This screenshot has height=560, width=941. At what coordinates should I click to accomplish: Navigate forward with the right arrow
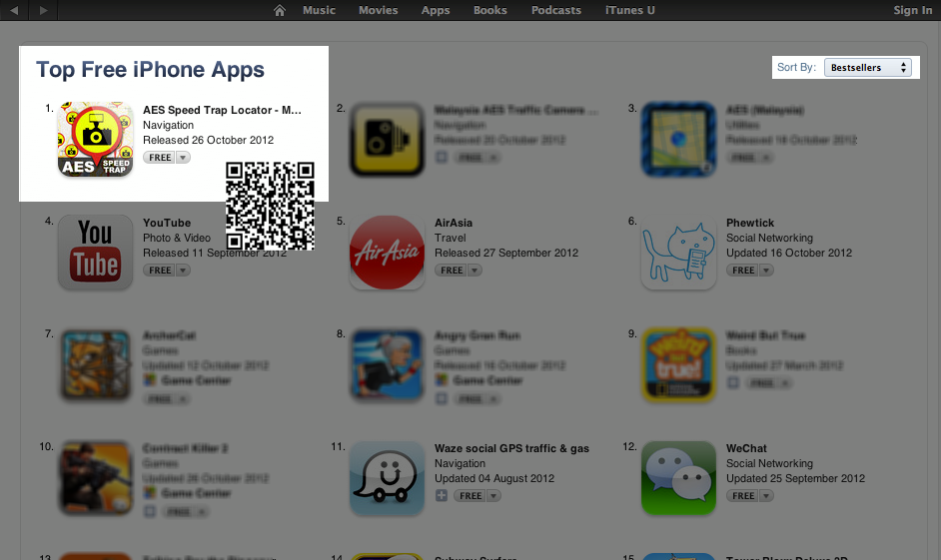43,10
